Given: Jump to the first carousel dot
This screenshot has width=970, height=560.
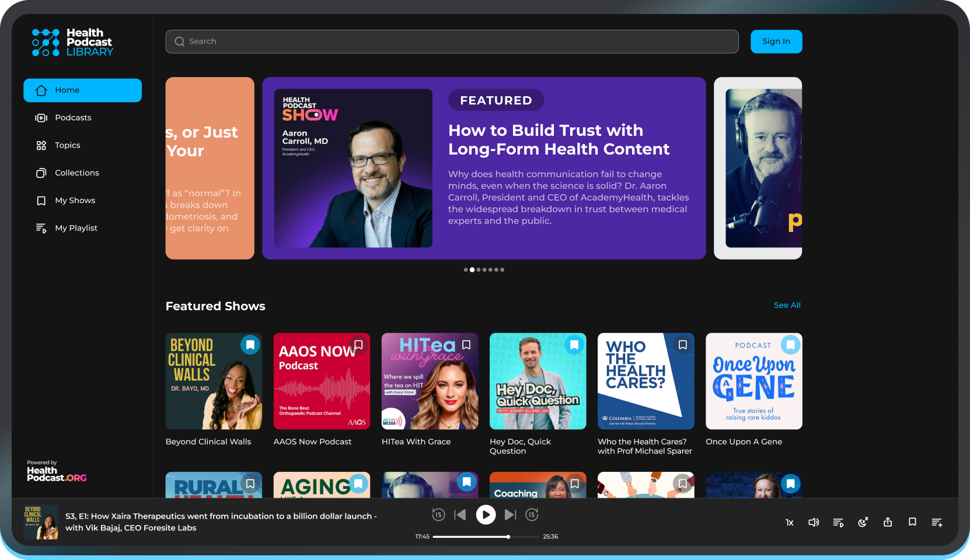Looking at the screenshot, I should click(466, 270).
